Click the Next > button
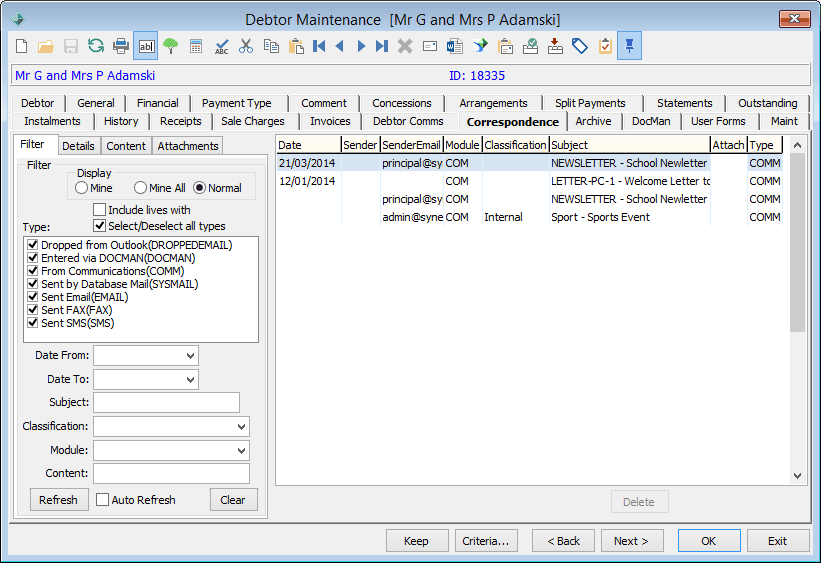The image size is (821, 563). point(631,541)
